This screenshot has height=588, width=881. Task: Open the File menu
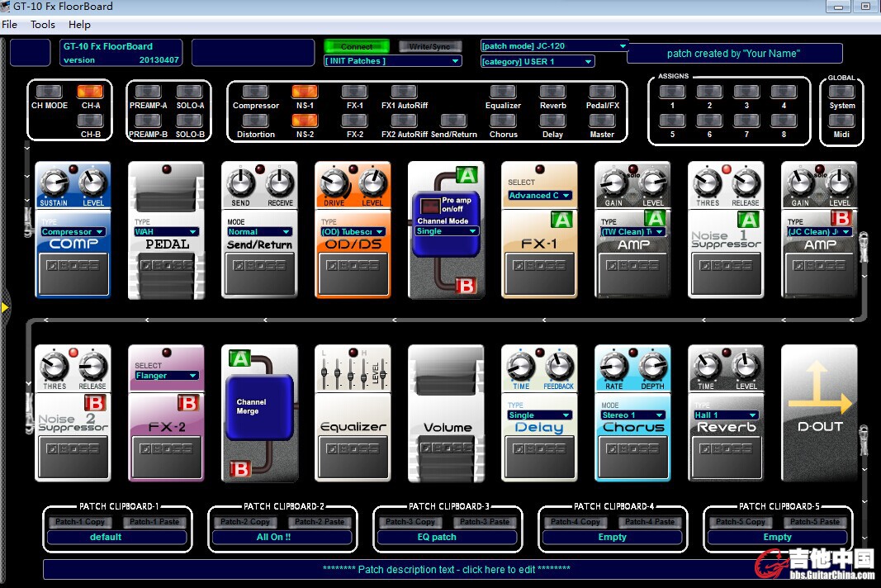[x=10, y=25]
